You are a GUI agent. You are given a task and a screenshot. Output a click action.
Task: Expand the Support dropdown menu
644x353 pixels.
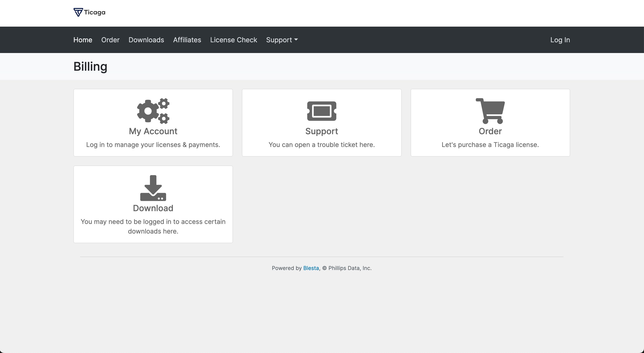[x=282, y=40]
